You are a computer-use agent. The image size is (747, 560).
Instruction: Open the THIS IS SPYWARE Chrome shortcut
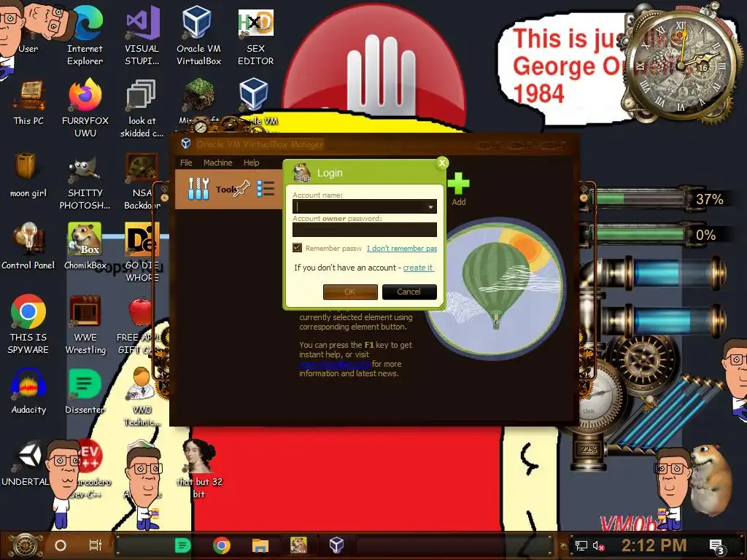(28, 324)
